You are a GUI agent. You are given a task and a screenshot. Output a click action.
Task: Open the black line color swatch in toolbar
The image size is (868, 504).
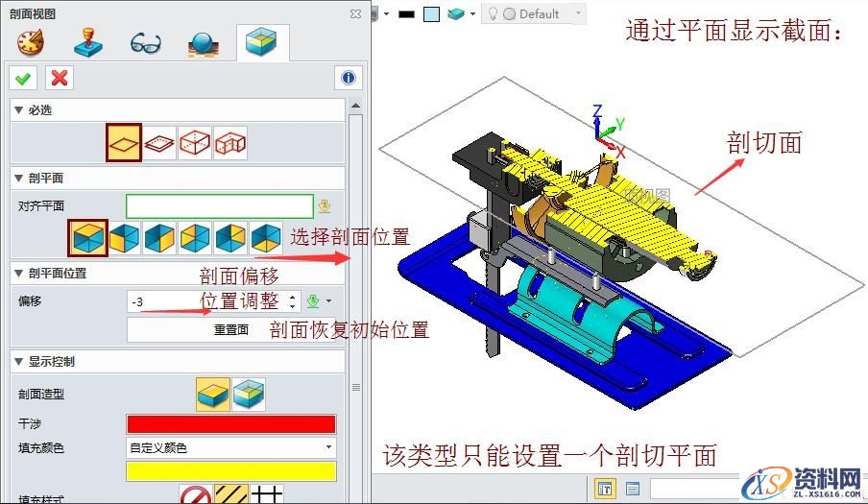click(406, 13)
